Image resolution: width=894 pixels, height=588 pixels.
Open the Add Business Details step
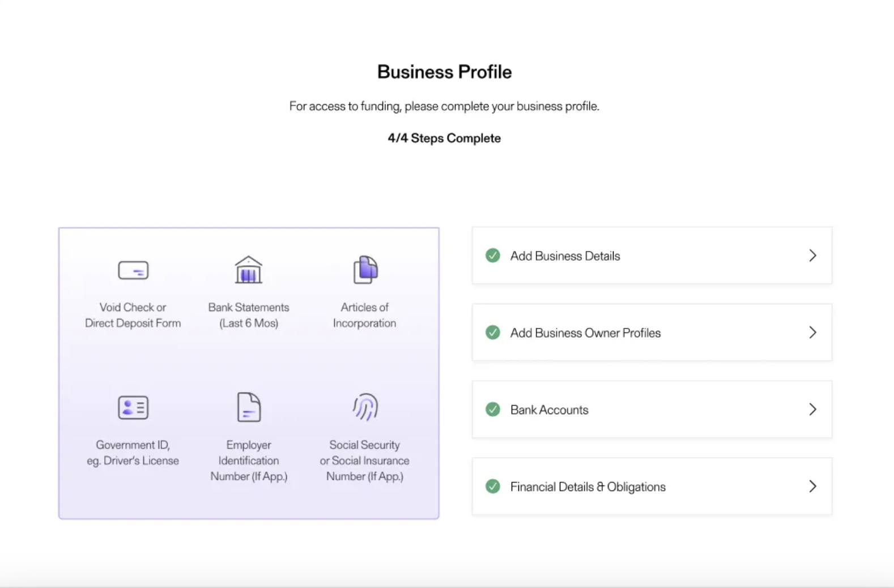click(652, 255)
